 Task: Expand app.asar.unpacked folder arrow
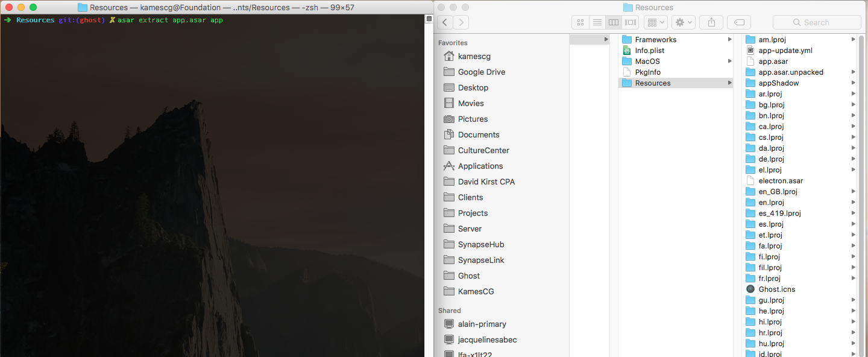pos(853,72)
